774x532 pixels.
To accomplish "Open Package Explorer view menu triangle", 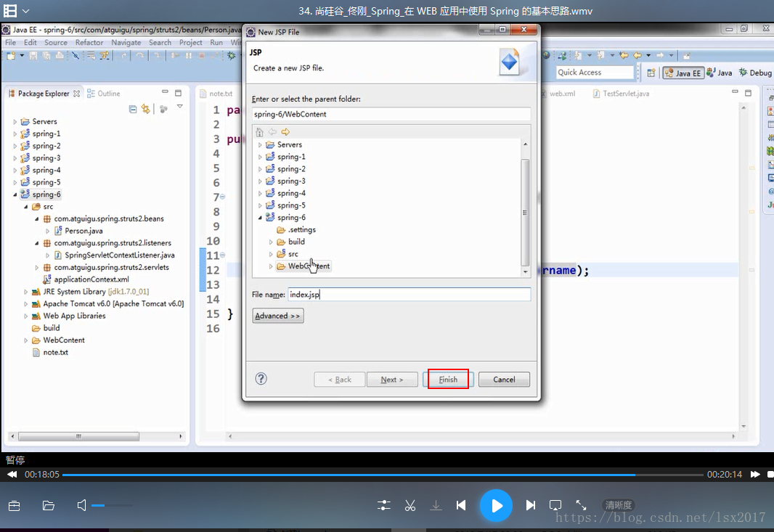I will tap(179, 106).
